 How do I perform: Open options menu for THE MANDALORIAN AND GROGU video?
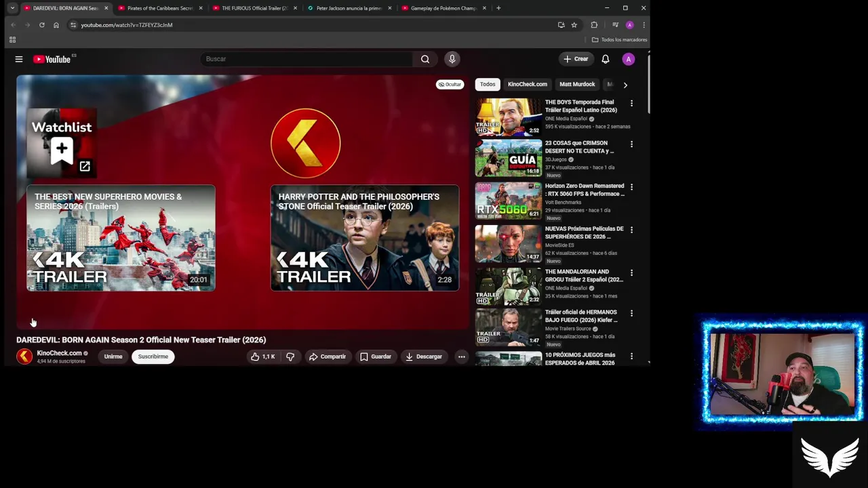click(631, 273)
